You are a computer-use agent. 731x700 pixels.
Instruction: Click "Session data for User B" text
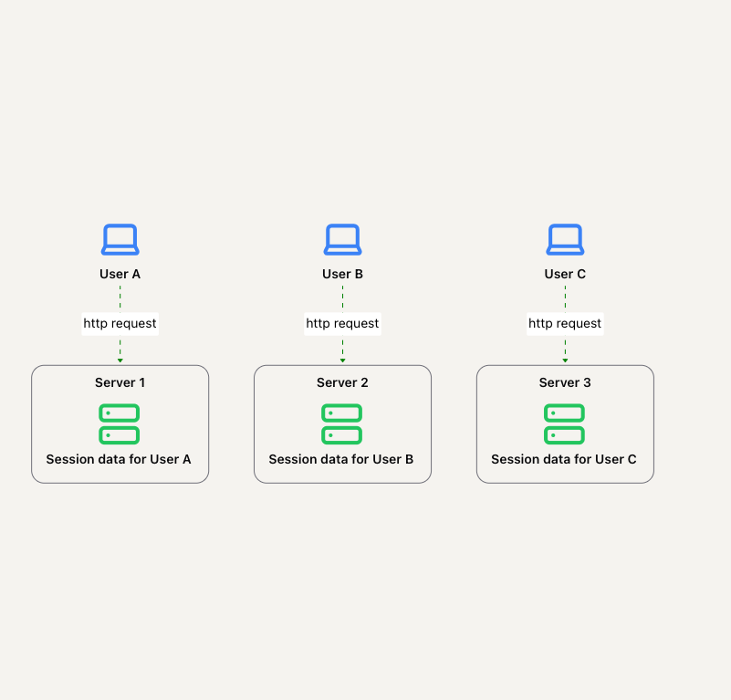tap(341, 459)
